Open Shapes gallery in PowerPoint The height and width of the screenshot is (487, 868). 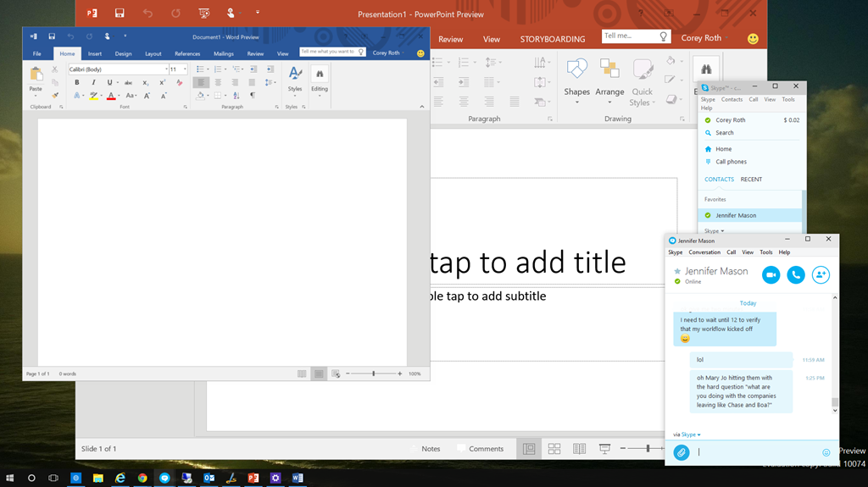point(576,80)
